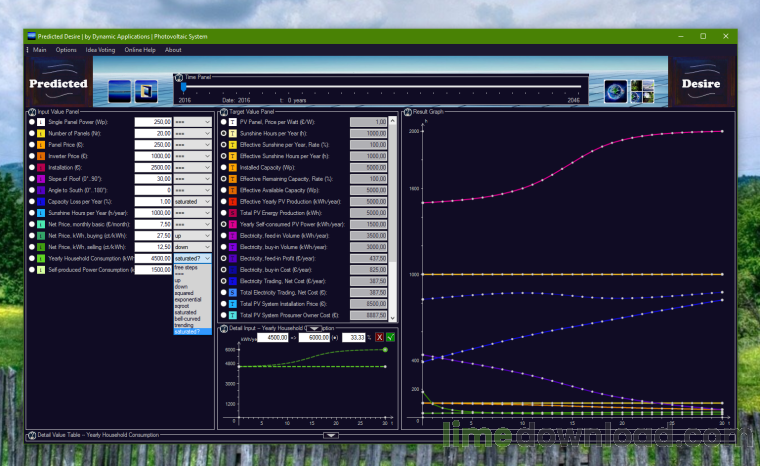Click green checkmark confirm icon in Detail Input
This screenshot has width=760, height=466.
[x=390, y=337]
